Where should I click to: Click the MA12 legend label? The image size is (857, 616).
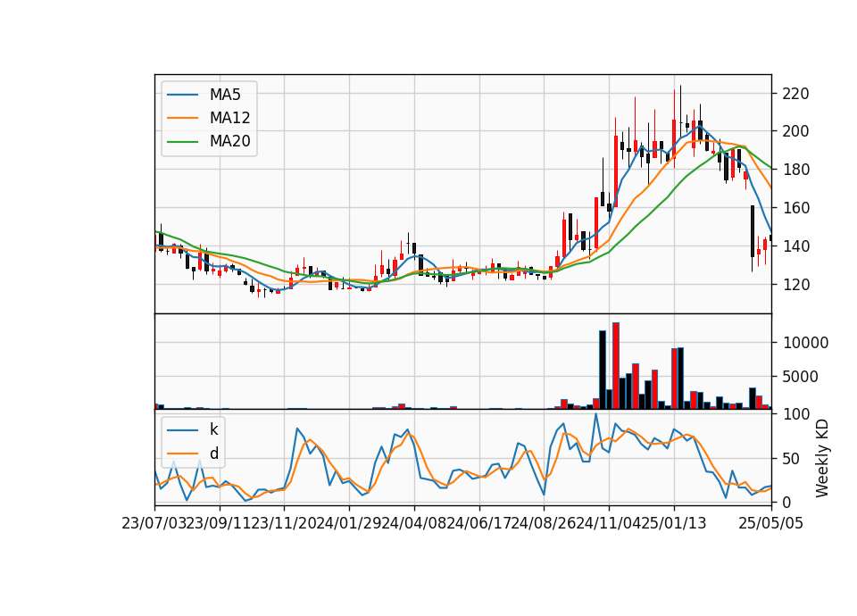point(229,118)
